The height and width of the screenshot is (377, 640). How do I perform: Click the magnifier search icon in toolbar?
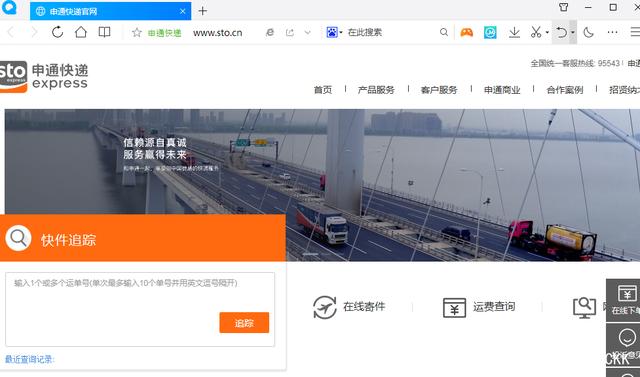pyautogui.click(x=444, y=32)
